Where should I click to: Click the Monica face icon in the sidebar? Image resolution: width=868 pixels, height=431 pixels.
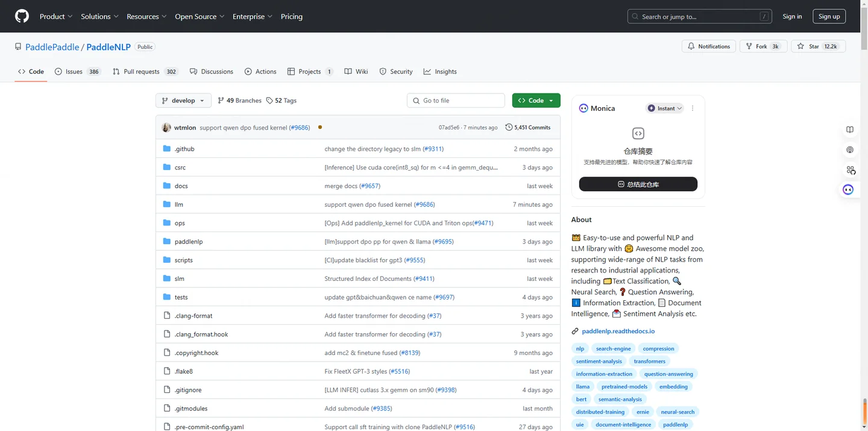tap(848, 190)
